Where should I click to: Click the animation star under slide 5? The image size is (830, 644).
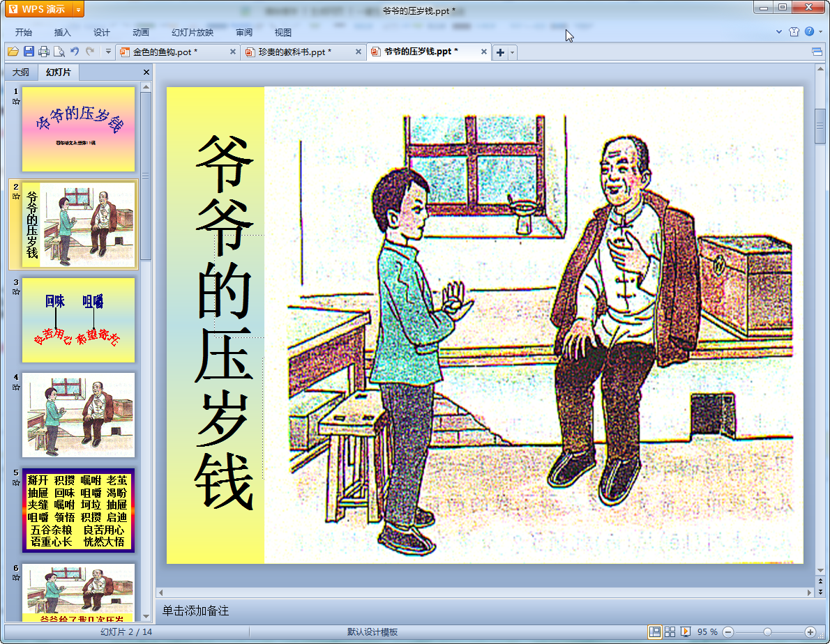pos(16,482)
